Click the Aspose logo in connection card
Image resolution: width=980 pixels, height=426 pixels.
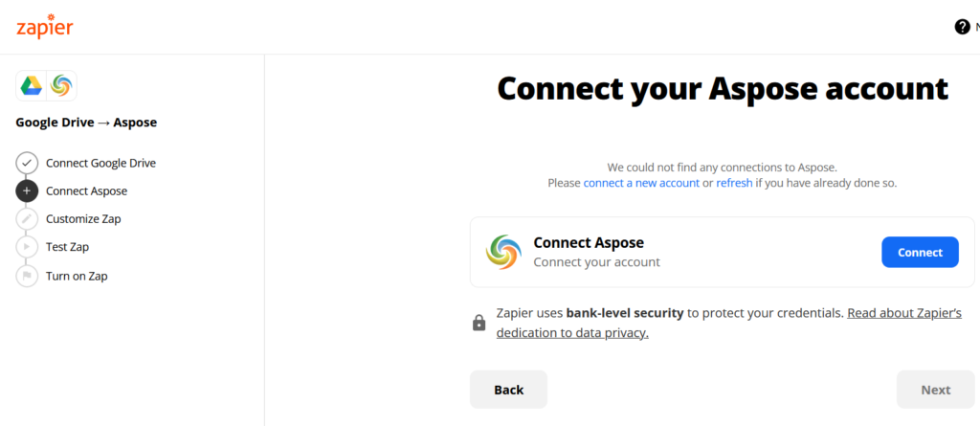click(x=503, y=252)
